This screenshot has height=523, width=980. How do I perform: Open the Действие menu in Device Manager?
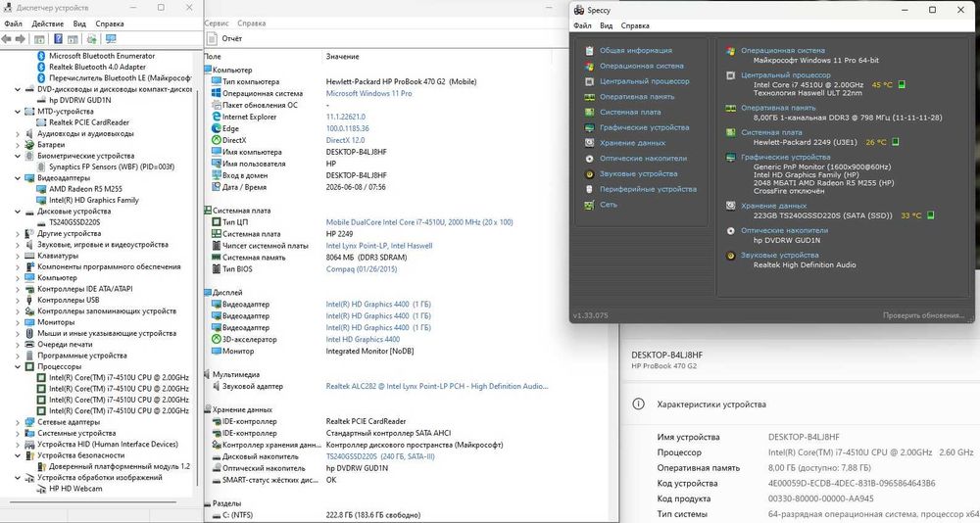pyautogui.click(x=47, y=24)
